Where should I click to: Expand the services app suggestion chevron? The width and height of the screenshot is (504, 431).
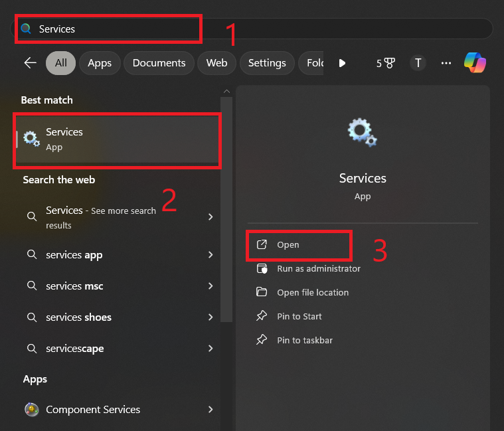[x=210, y=255]
